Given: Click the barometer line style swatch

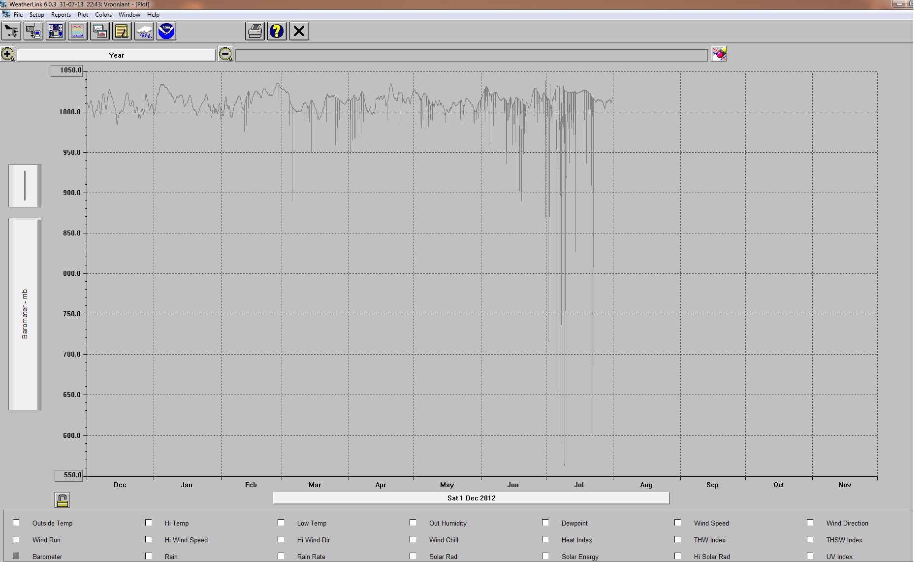Looking at the screenshot, I should [25, 186].
